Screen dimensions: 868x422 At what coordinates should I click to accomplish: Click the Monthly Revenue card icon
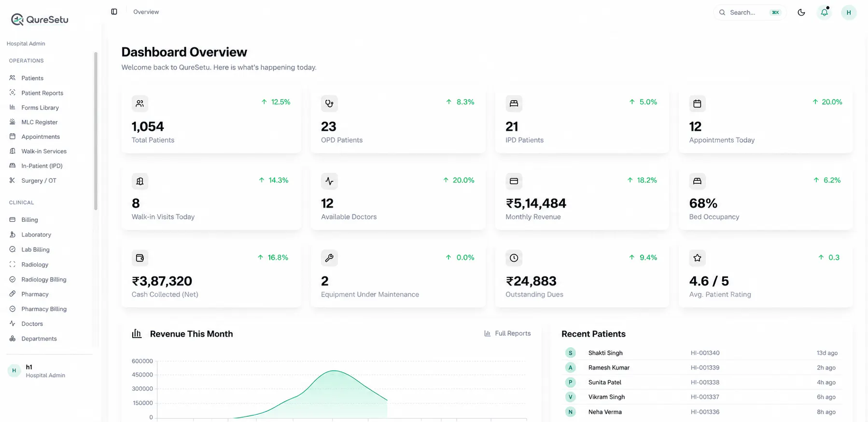pyautogui.click(x=514, y=181)
